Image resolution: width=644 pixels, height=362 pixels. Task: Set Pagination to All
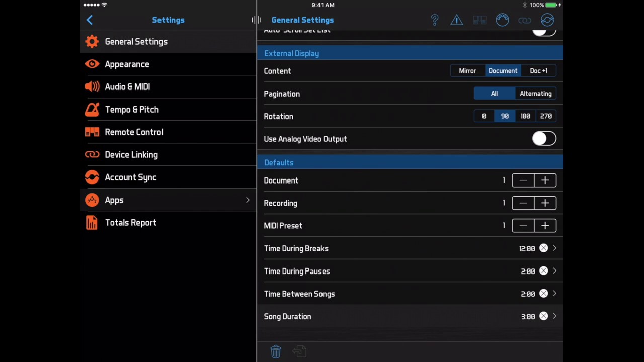pyautogui.click(x=494, y=94)
